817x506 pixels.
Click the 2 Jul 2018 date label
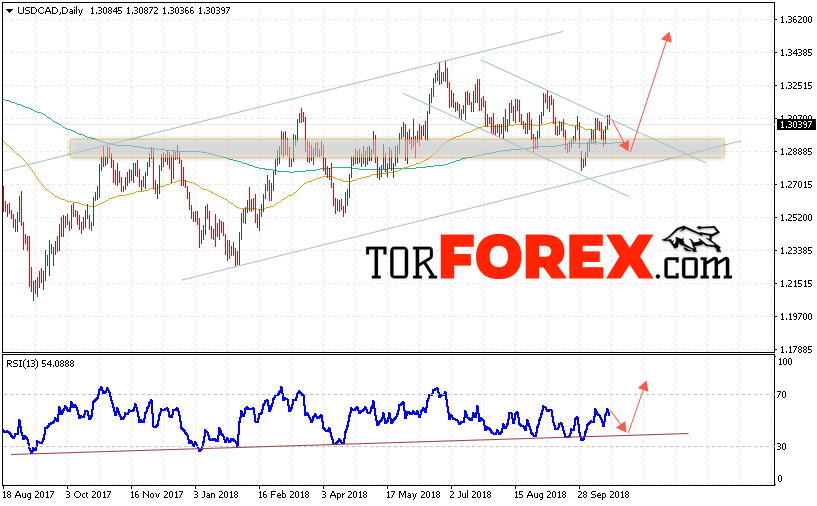[471, 495]
